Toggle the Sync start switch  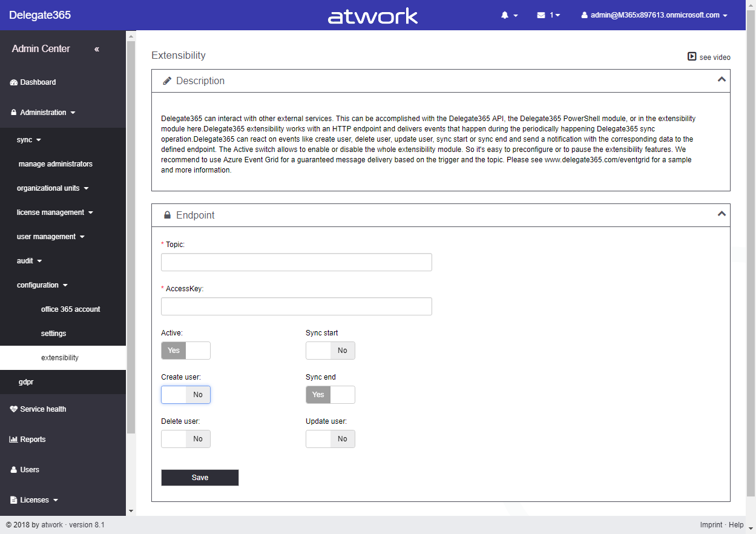pyautogui.click(x=330, y=351)
